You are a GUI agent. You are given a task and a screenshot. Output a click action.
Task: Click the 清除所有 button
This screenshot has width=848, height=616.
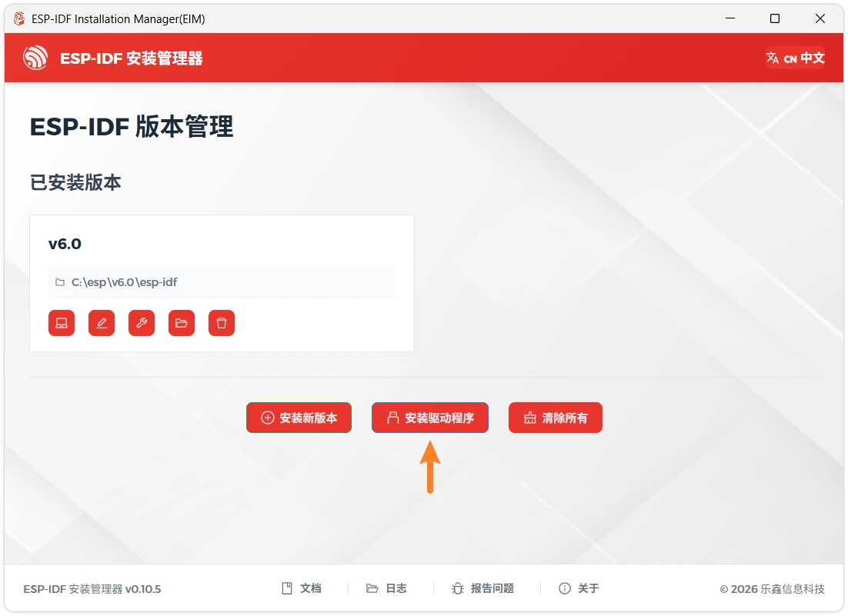[x=555, y=418]
